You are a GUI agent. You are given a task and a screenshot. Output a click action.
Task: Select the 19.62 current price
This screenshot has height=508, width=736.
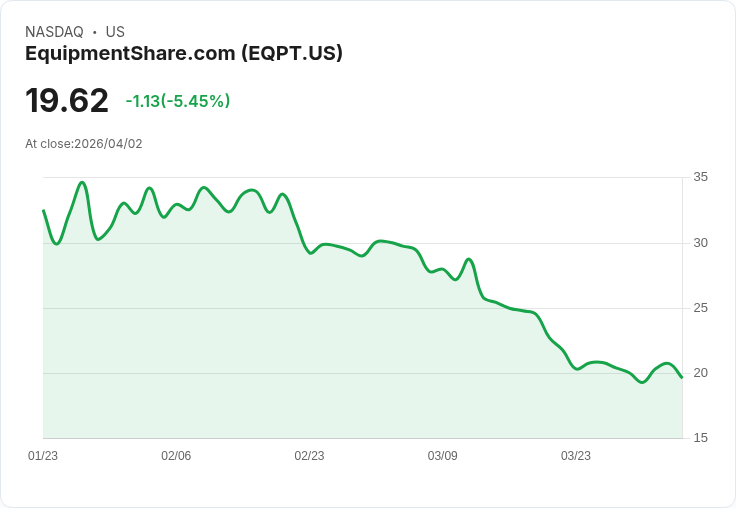[67, 100]
